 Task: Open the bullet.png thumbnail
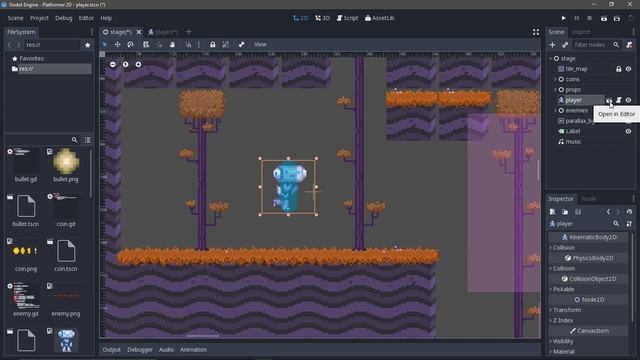click(66, 162)
